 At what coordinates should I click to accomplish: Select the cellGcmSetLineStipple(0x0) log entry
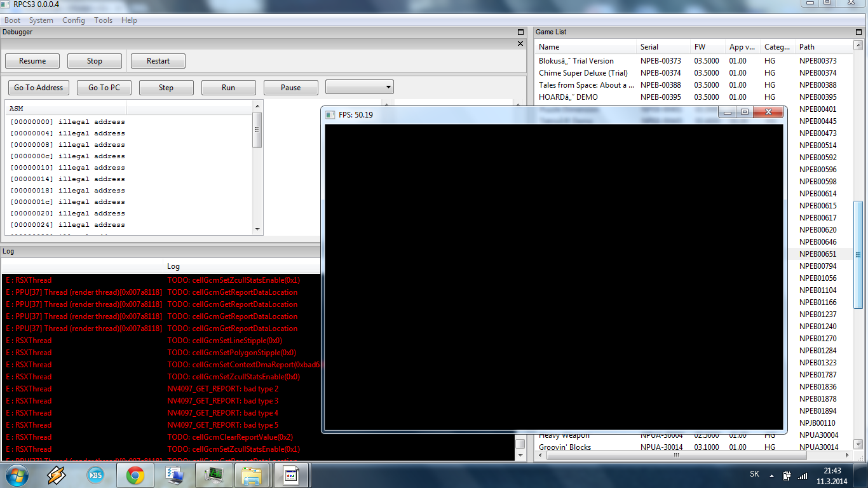pos(225,341)
